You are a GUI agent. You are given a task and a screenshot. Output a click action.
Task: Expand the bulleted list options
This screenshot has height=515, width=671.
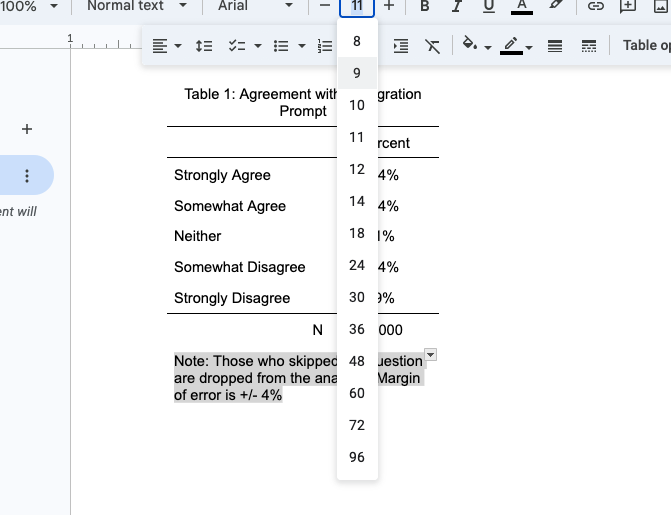pyautogui.click(x=301, y=46)
